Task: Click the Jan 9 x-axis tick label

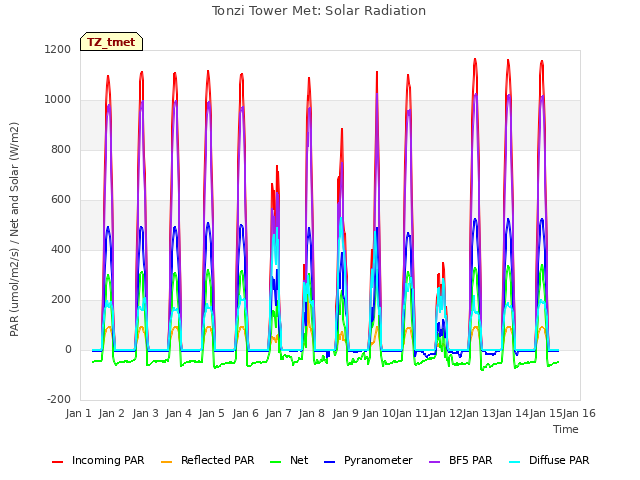Action: pyautogui.click(x=345, y=413)
